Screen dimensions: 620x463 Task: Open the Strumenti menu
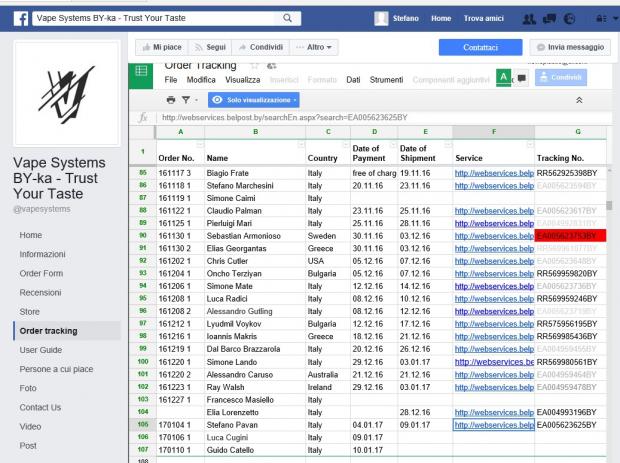[x=386, y=80]
